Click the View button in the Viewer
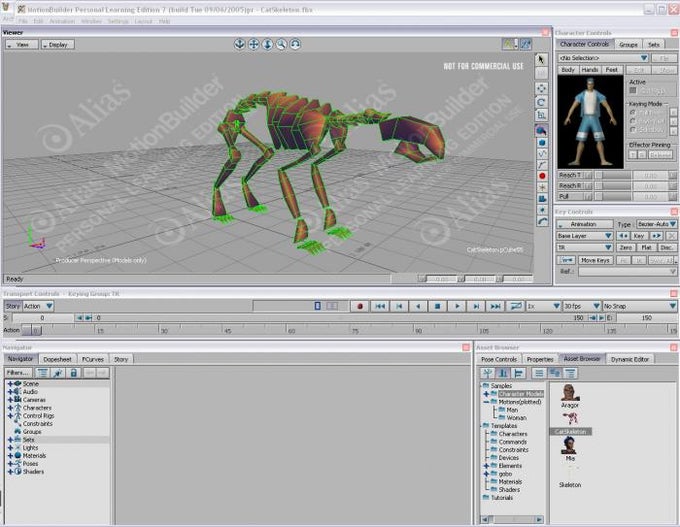The height and width of the screenshot is (527, 680). pyautogui.click(x=22, y=45)
